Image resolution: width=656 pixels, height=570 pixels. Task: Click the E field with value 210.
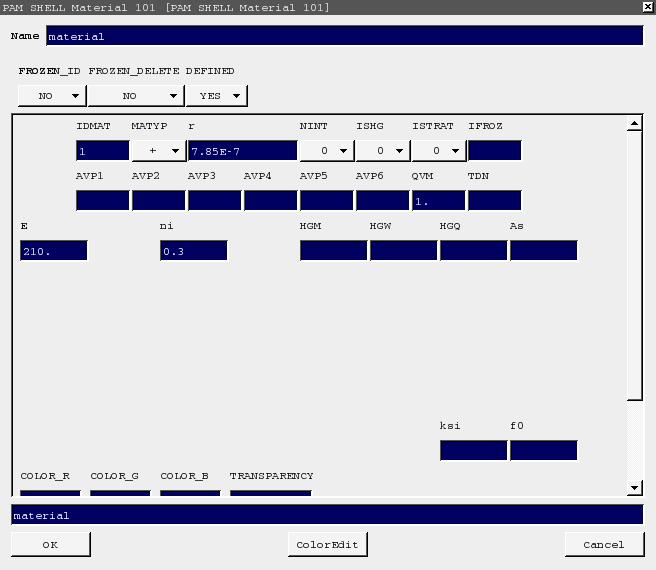click(x=54, y=250)
